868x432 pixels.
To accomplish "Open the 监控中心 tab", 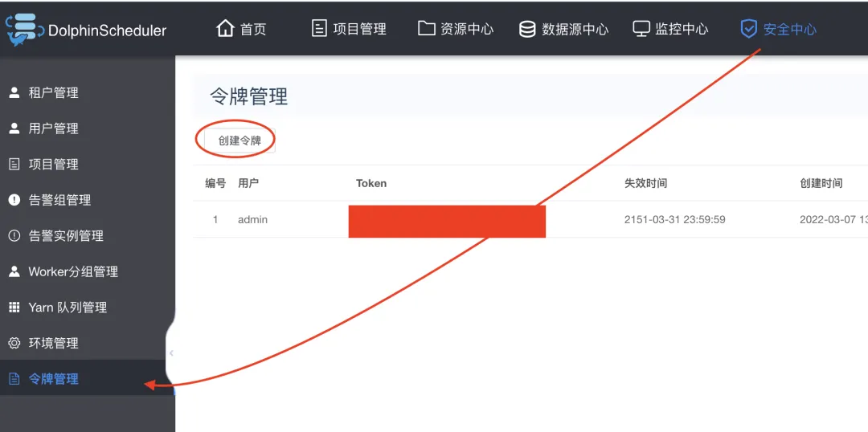I will (670, 29).
